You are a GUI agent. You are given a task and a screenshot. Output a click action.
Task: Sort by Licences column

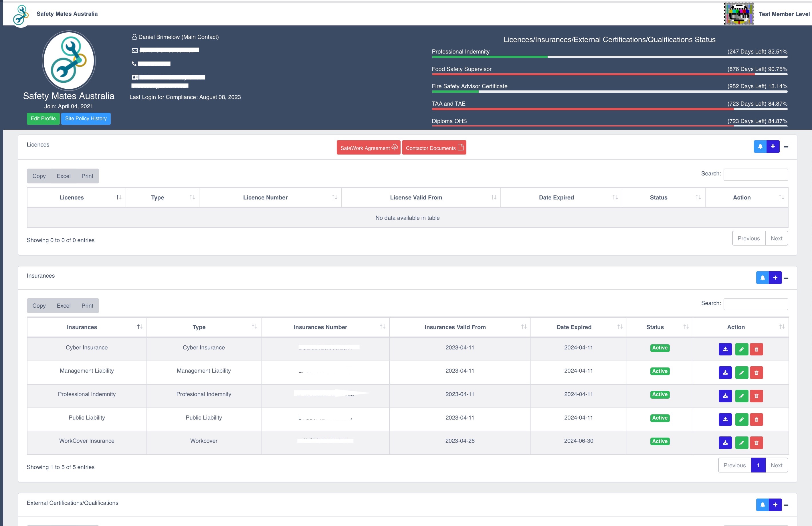76,197
